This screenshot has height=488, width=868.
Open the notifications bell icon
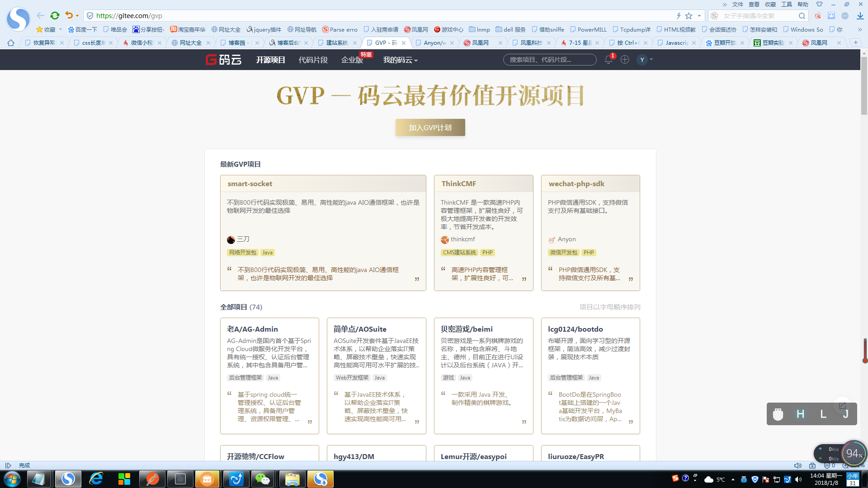coord(609,60)
